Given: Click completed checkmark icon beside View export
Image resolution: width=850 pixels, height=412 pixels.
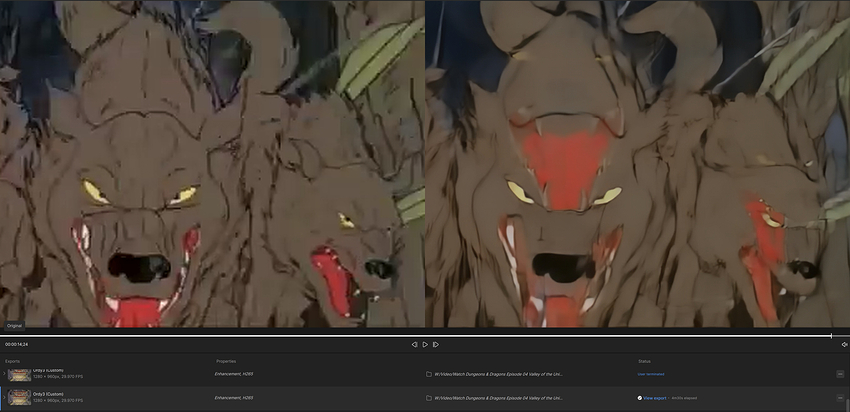Looking at the screenshot, I should (x=640, y=398).
